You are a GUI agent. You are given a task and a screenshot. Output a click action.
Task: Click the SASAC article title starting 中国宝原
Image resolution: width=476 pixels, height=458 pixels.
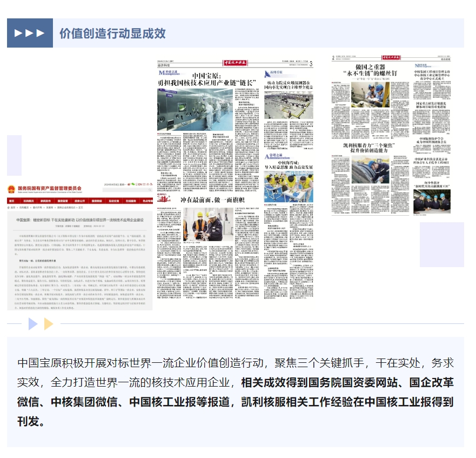tap(80, 220)
